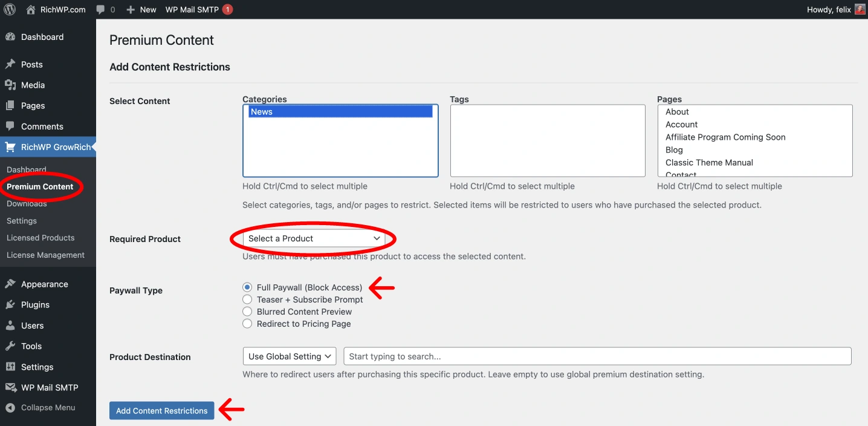Select Teaser + Subscribe Prompt option

pyautogui.click(x=247, y=300)
